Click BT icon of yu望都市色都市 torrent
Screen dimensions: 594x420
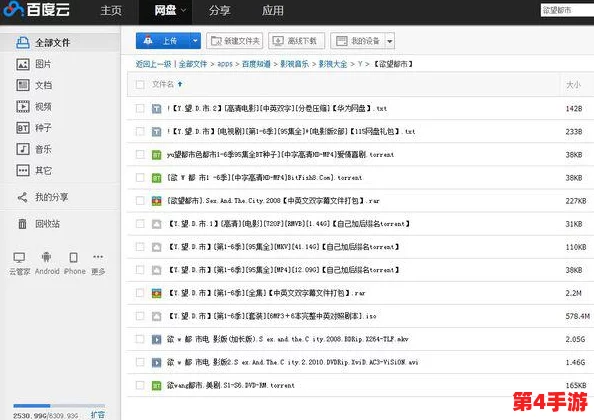(156, 155)
